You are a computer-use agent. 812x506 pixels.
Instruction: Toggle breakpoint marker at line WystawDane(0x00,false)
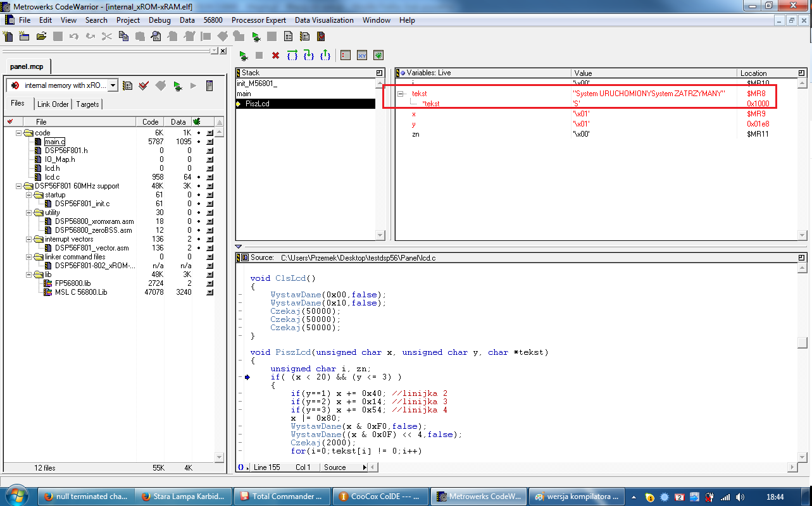[240, 295]
